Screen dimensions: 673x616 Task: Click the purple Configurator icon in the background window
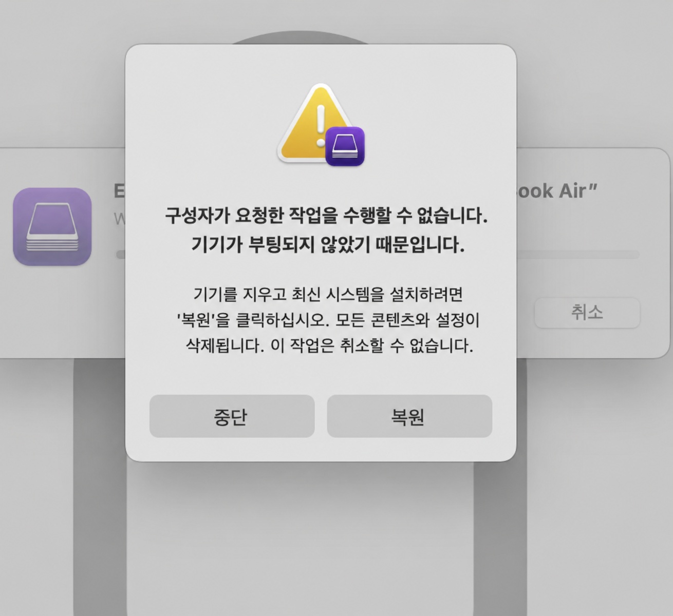(x=52, y=226)
